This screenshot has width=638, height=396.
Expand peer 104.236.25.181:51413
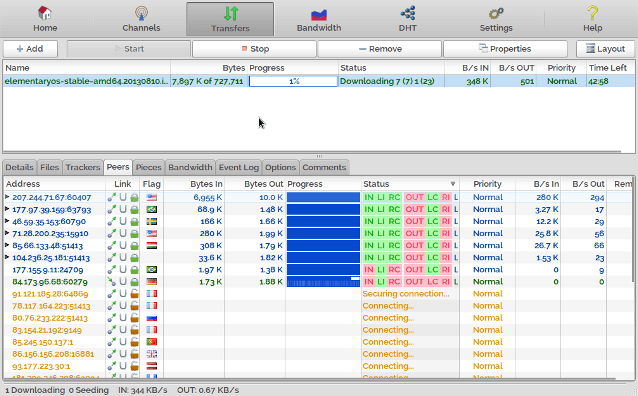coord(7,257)
